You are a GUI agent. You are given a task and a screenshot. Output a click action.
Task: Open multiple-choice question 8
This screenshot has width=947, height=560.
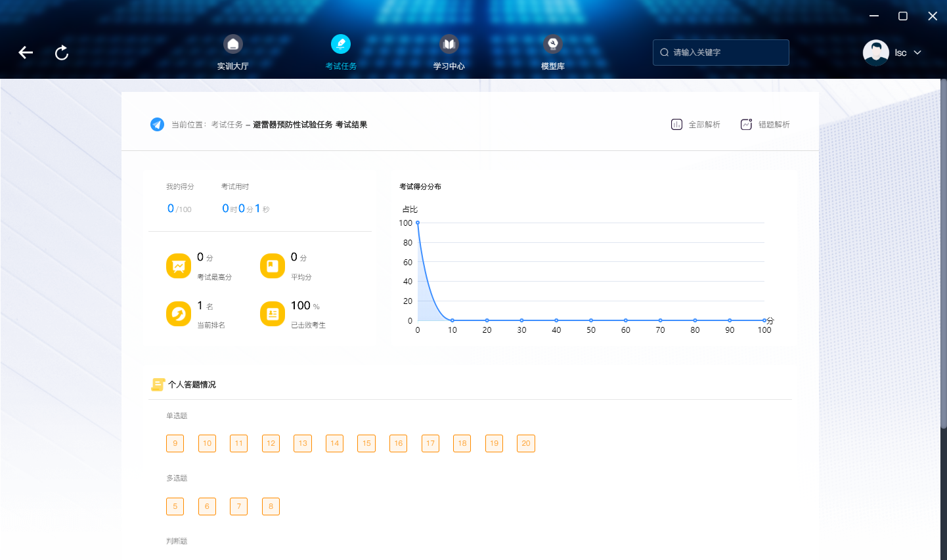(271, 506)
